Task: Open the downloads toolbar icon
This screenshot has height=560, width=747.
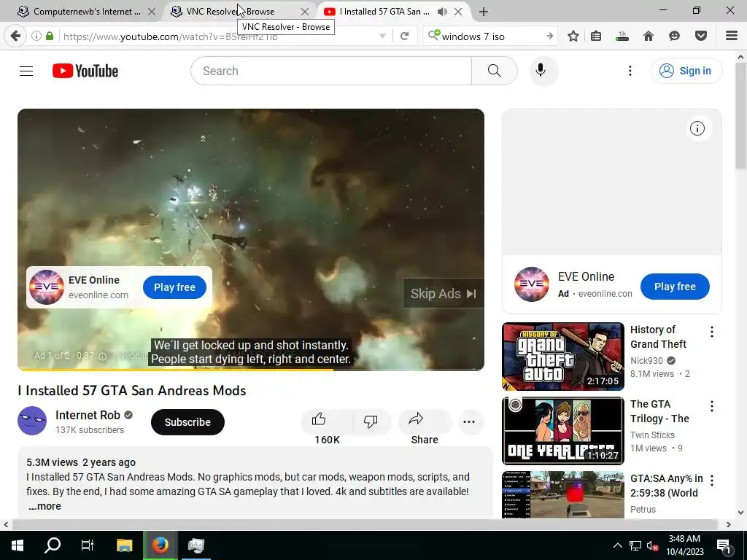Action: point(622,36)
